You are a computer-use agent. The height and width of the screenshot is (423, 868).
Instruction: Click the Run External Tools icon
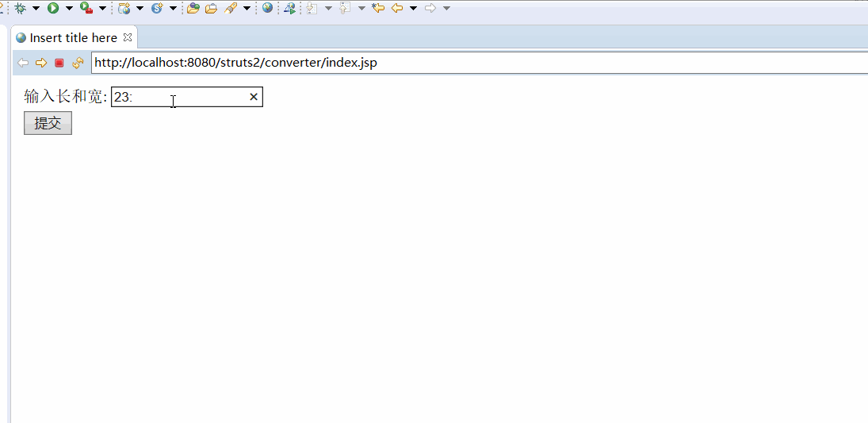(x=86, y=8)
